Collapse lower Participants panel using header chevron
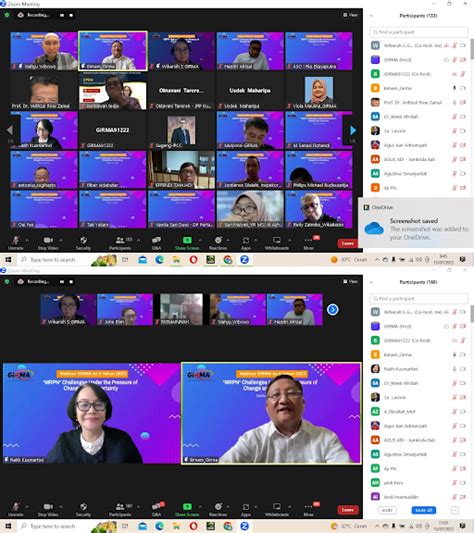The image size is (474, 533). coord(371,282)
